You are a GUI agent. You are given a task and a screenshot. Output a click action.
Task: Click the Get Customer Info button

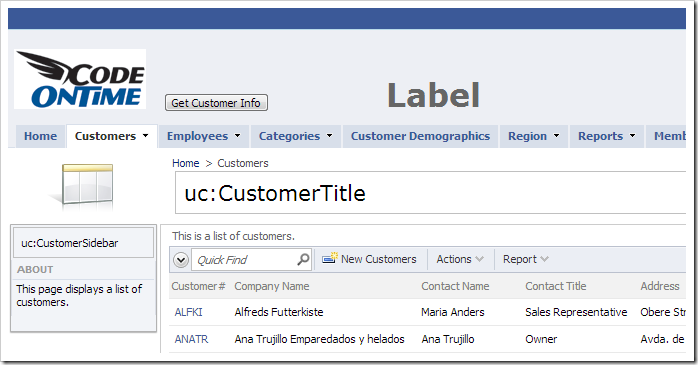click(x=216, y=103)
